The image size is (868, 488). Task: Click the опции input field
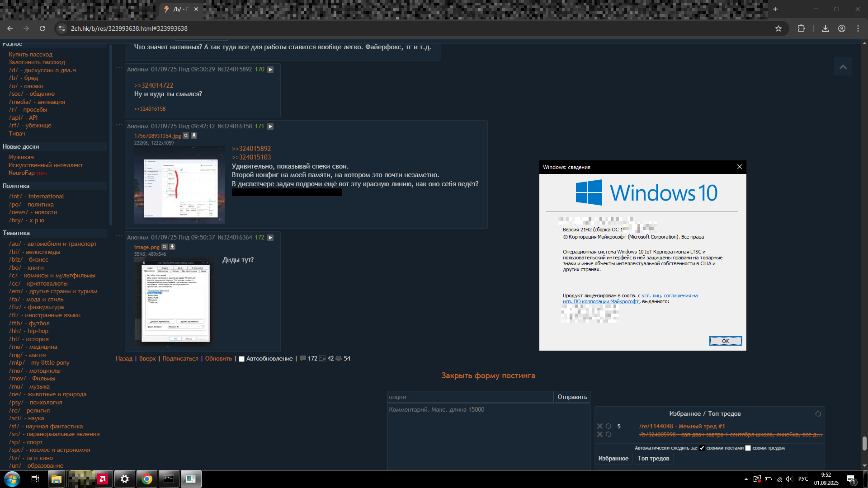(470, 397)
